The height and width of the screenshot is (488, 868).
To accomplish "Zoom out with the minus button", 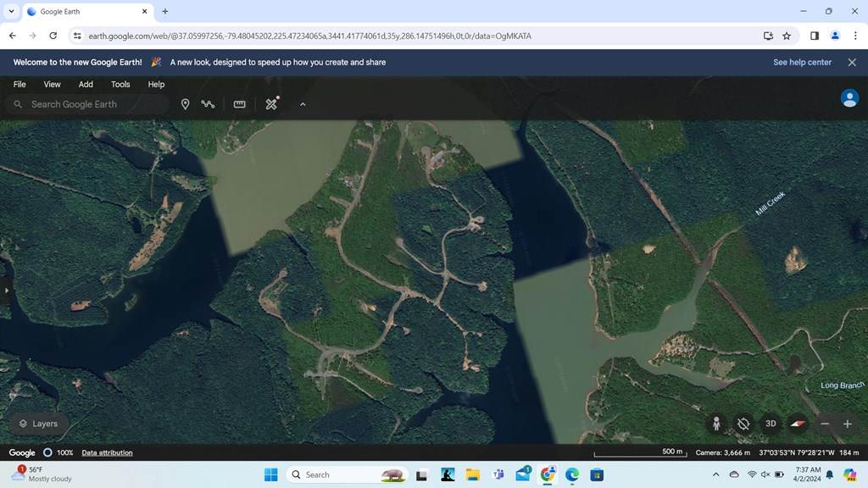I will click(x=825, y=424).
